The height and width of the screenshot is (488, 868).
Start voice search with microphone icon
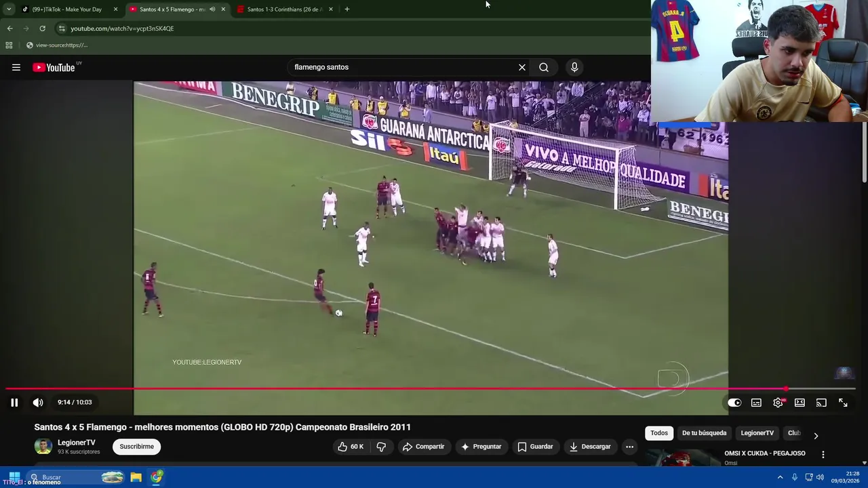pyautogui.click(x=574, y=67)
